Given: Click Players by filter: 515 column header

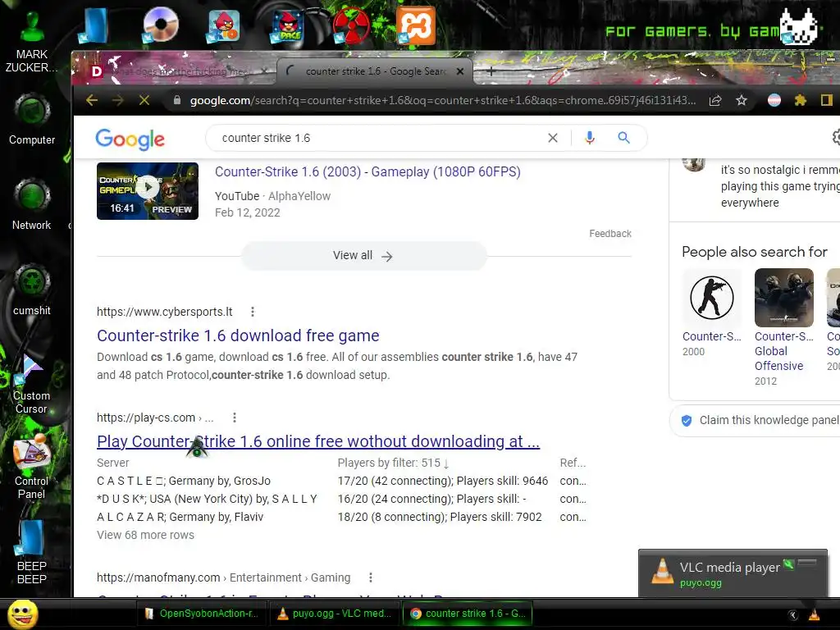Looking at the screenshot, I should point(393,463).
